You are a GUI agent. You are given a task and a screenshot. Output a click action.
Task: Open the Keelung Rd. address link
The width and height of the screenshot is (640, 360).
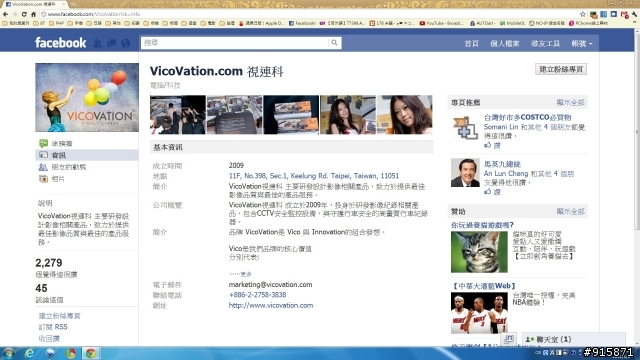[x=313, y=176]
